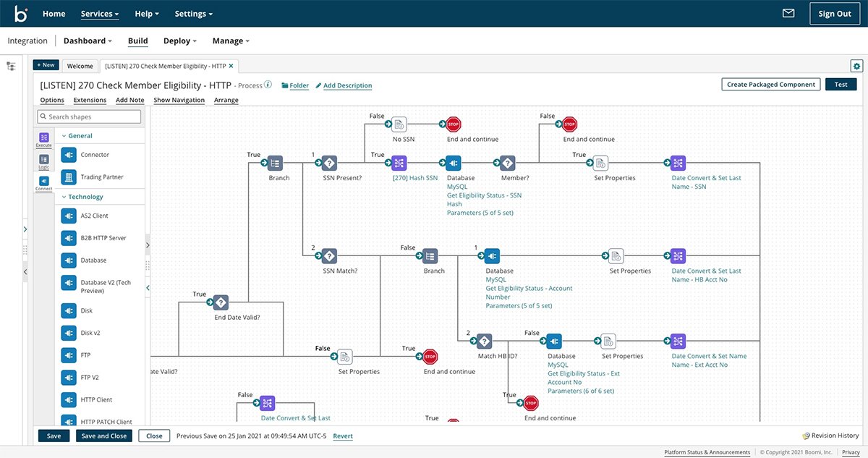This screenshot has width=868, height=458.
Task: Switch to the Execute shapes category
Action: pos(44,139)
